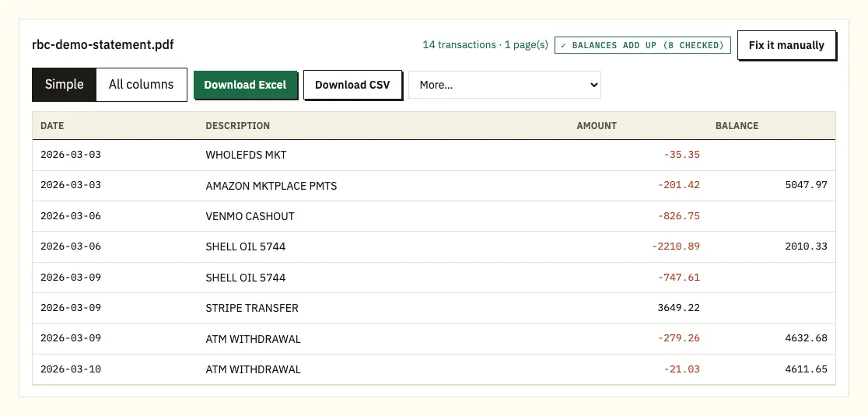Click the Download Excel button
This screenshot has height=416, width=868.
tap(245, 86)
